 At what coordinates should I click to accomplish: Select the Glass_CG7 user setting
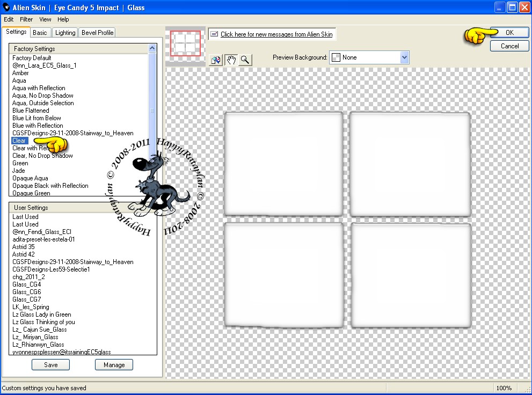point(26,299)
